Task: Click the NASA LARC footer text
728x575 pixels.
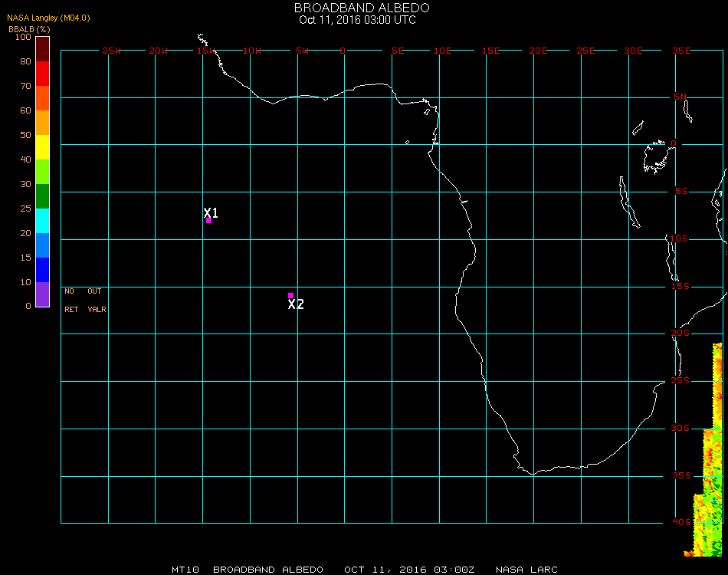Action: tap(526, 570)
